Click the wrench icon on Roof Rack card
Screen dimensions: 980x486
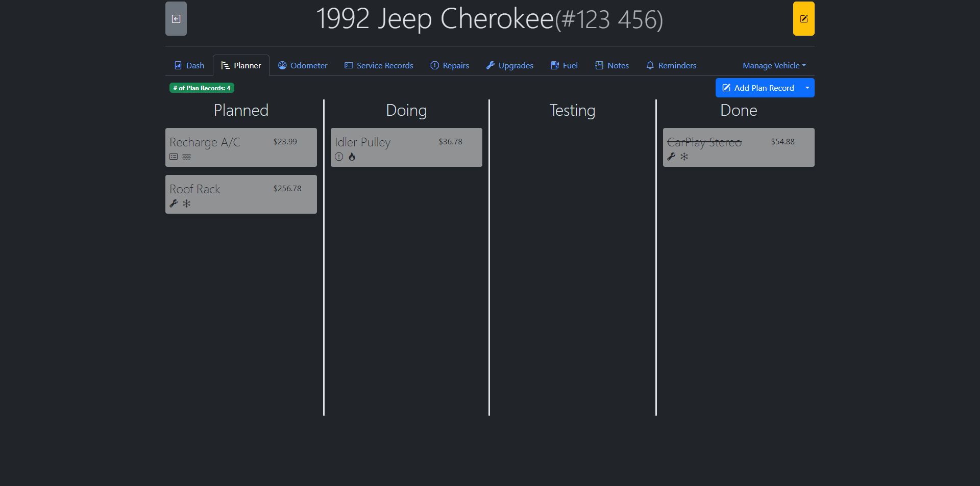click(174, 203)
